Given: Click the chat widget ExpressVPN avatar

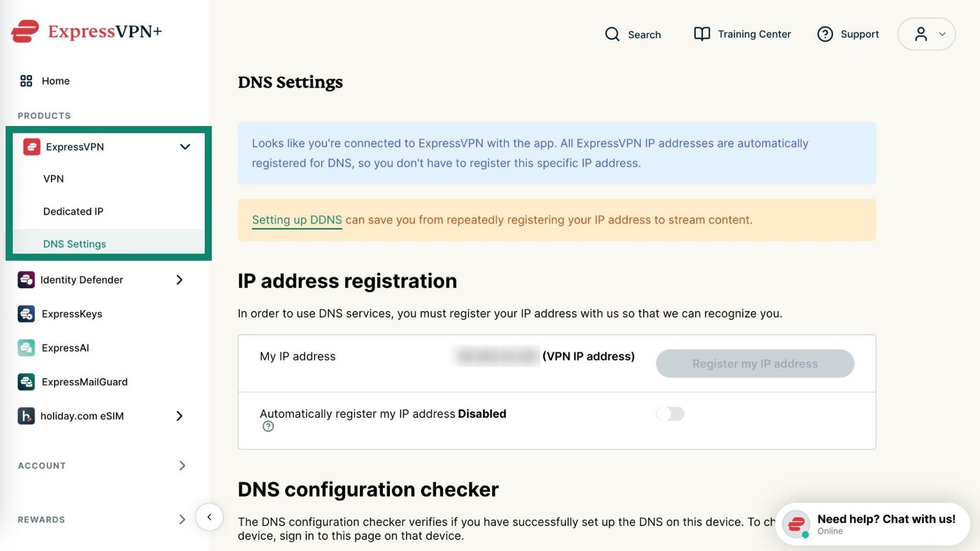Looking at the screenshot, I should 796,524.
